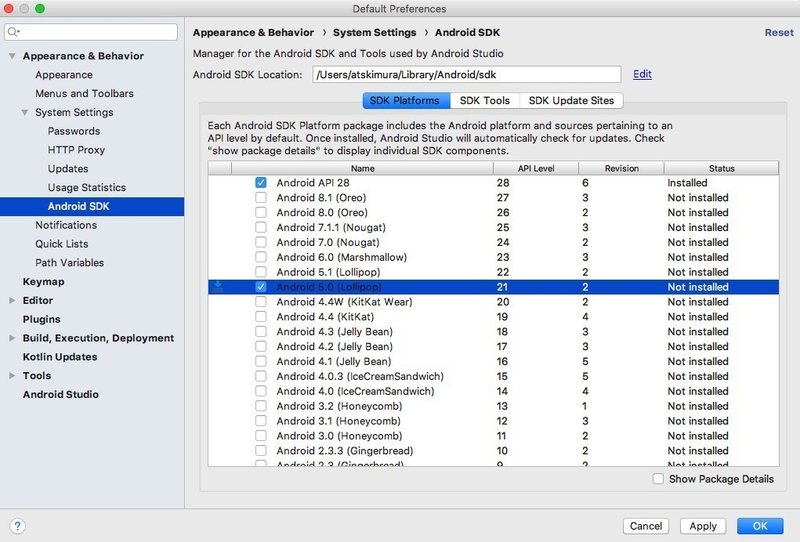Image resolution: width=800 pixels, height=542 pixels.
Task: Expand the Build, Execution, Deployment node
Action: point(12,338)
